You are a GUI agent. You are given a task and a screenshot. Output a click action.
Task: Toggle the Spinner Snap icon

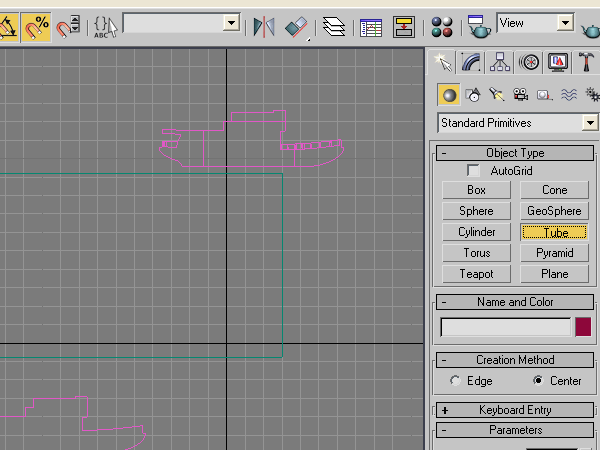(68, 27)
